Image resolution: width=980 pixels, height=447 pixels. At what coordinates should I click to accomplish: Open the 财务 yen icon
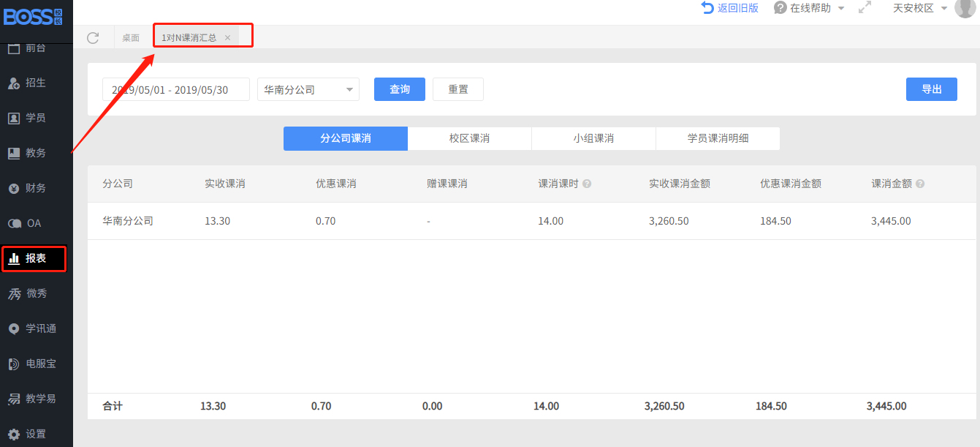click(14, 189)
